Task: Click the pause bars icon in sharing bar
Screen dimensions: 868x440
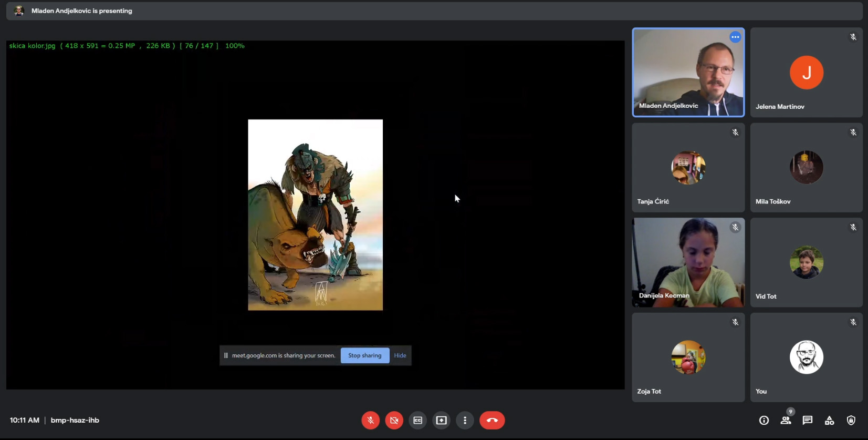Action: (x=226, y=355)
